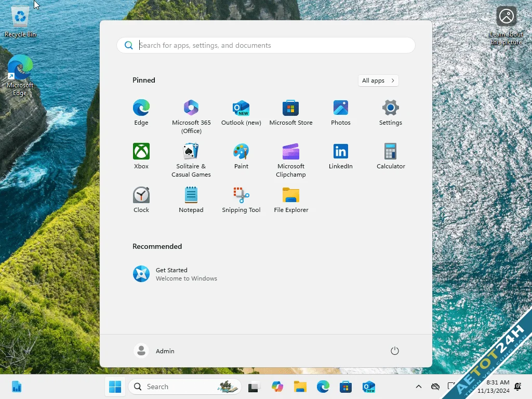Open the Microsoft Store from the taskbar
The width and height of the screenshot is (532, 399).
[x=345, y=387]
